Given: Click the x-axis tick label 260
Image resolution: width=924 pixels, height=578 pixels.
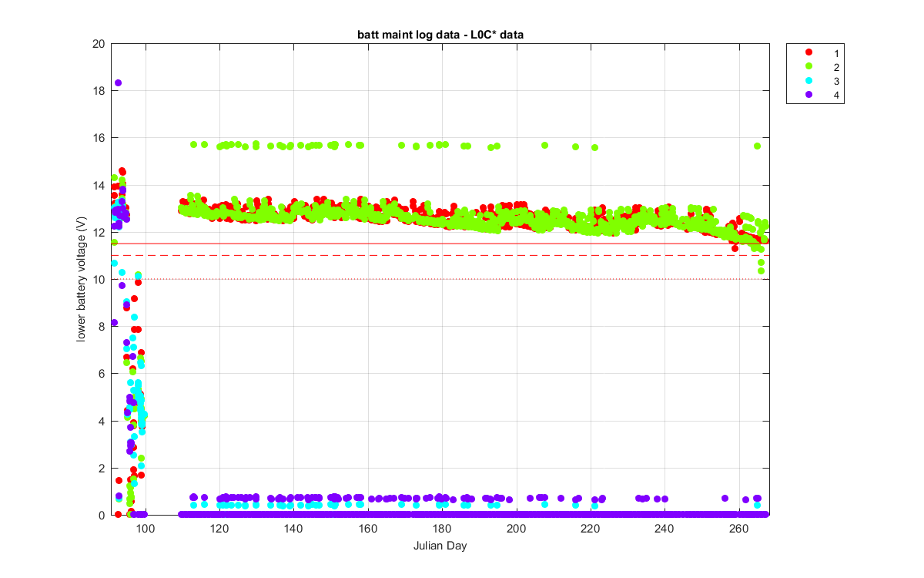Looking at the screenshot, I should point(738,529).
